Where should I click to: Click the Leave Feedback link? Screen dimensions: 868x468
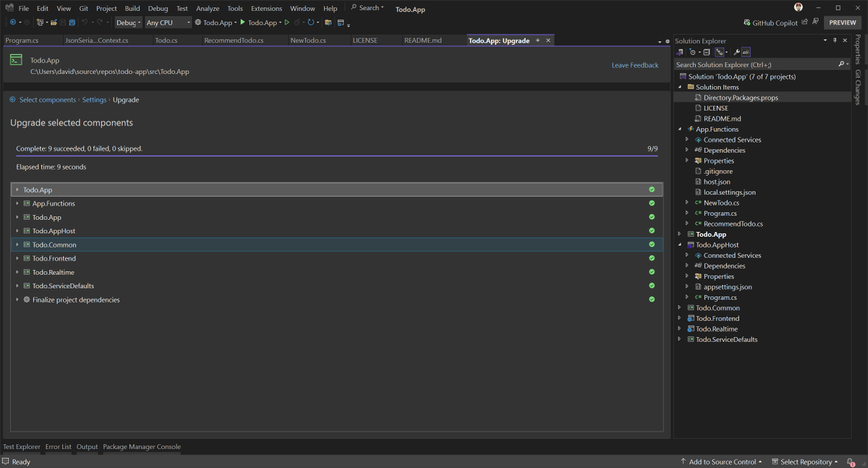pos(635,65)
